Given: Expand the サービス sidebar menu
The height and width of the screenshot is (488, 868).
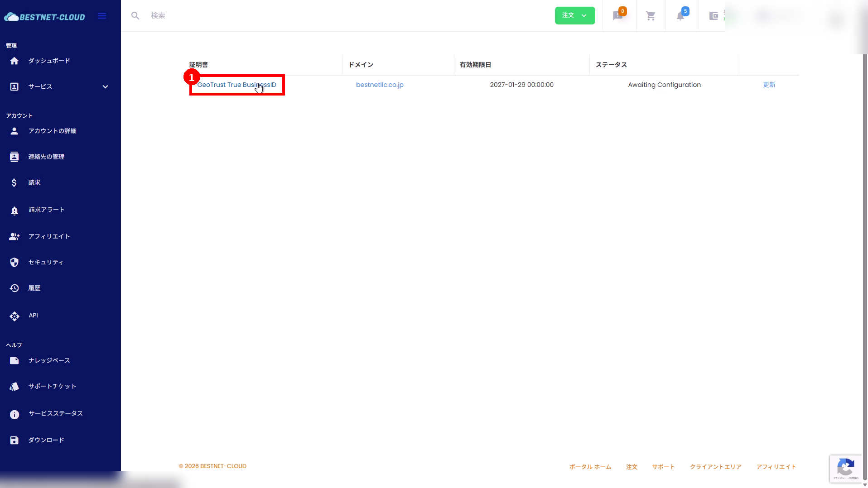Looking at the screenshot, I should 59,86.
